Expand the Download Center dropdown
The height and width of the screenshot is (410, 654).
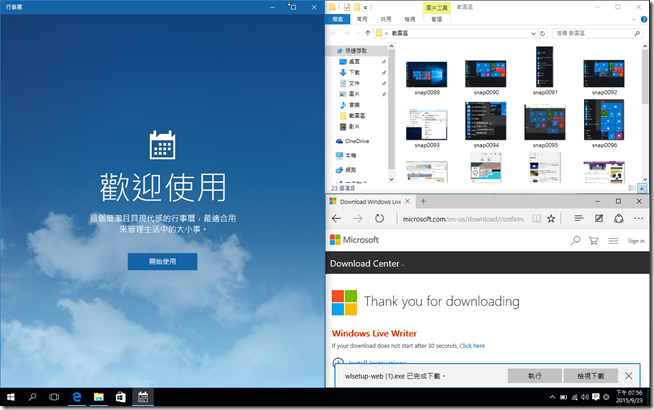click(x=402, y=265)
